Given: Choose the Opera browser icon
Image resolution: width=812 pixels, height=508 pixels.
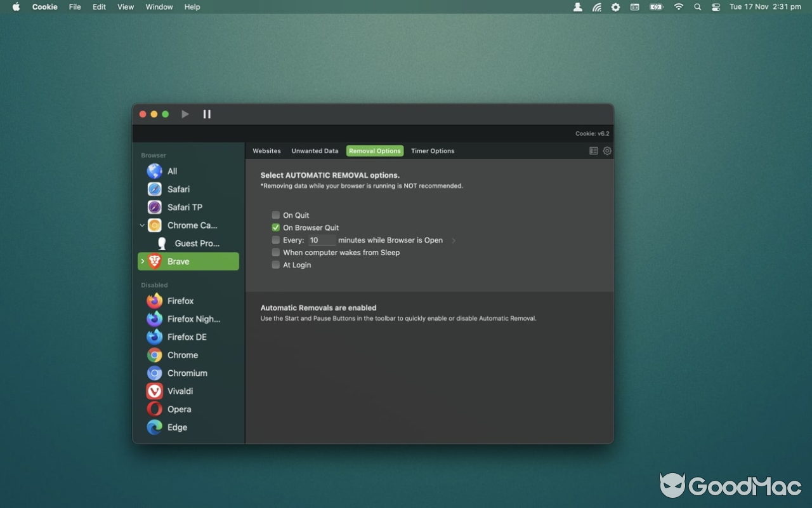Looking at the screenshot, I should pos(155,410).
